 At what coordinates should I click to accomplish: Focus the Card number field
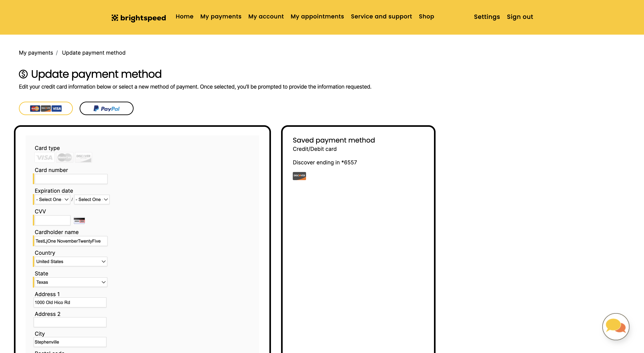(71, 179)
